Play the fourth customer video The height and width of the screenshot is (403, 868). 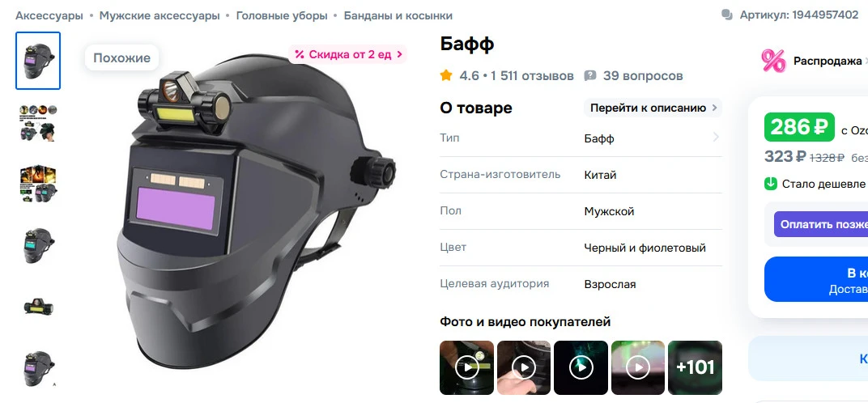(x=638, y=367)
